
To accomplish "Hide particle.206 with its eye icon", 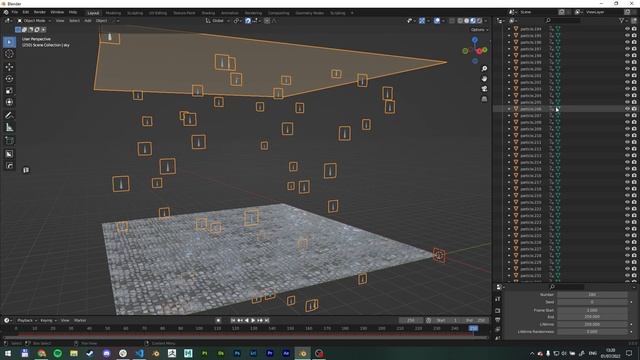I will [627, 109].
